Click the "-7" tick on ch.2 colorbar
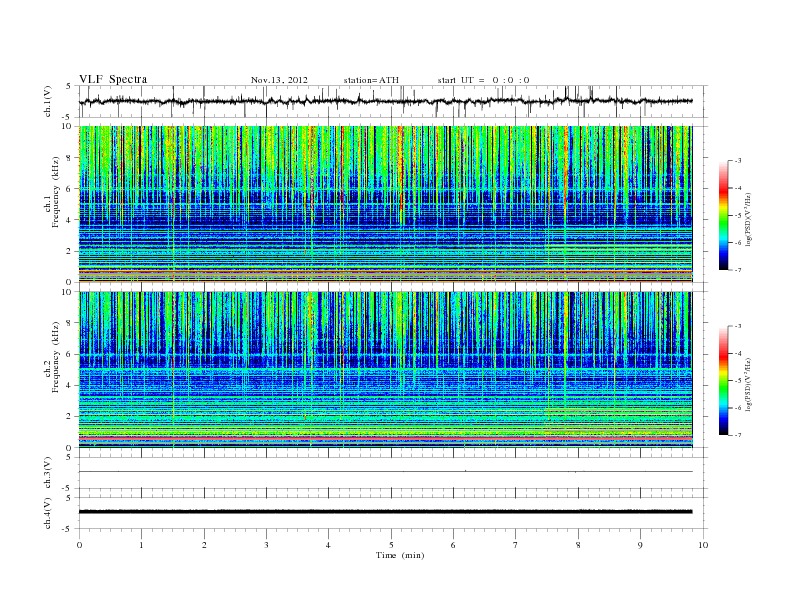 coord(737,435)
